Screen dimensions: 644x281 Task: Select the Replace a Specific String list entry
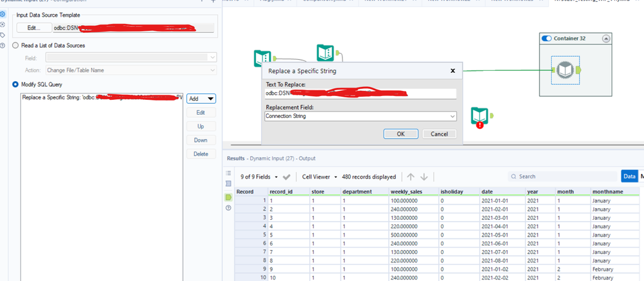(102, 98)
